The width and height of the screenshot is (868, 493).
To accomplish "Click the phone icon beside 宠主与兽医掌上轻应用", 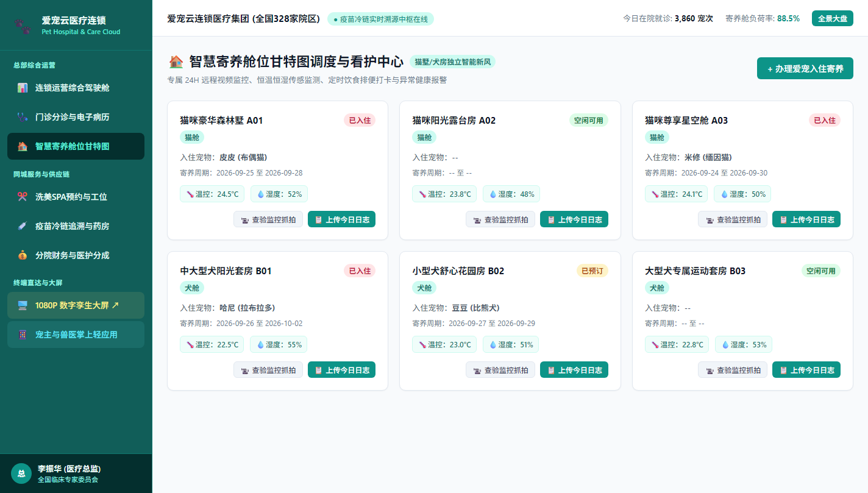I will tap(23, 335).
